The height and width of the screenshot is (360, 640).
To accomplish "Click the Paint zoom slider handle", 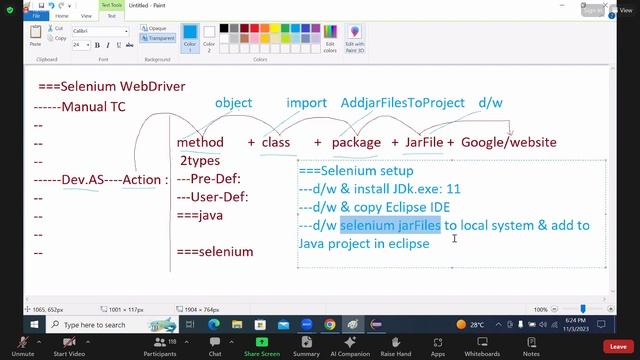I will (x=583, y=309).
